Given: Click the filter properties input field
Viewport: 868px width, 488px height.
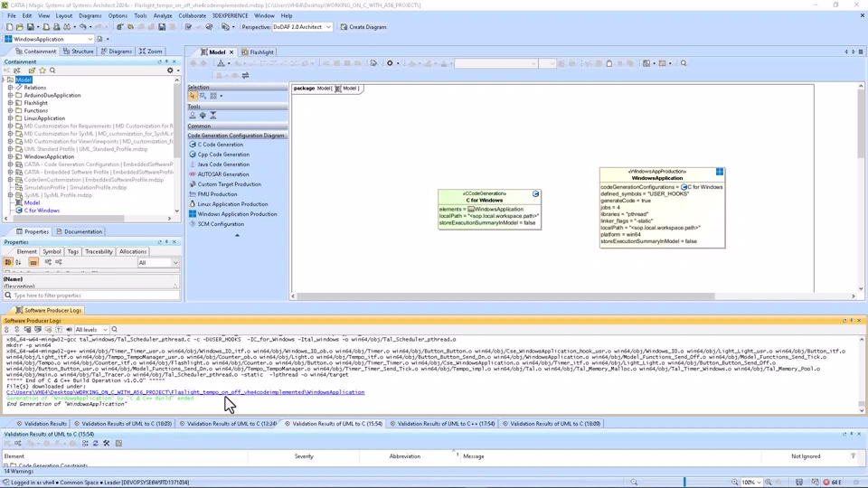Looking at the screenshot, I should tap(91, 296).
